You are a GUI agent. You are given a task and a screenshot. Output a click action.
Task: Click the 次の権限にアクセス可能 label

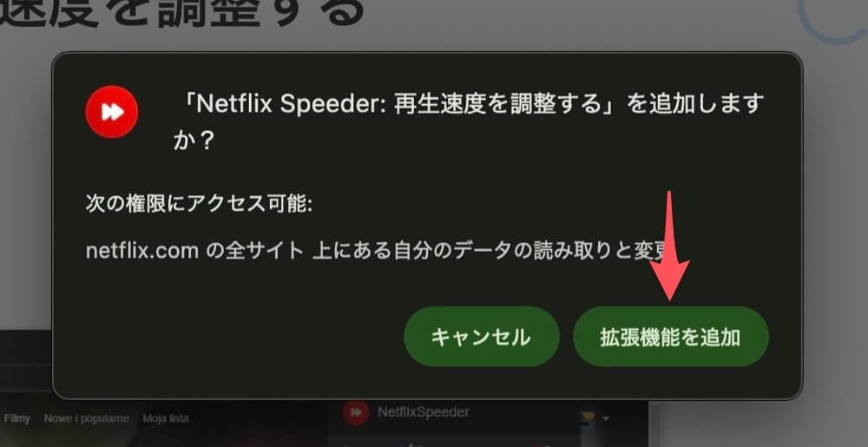coord(200,204)
